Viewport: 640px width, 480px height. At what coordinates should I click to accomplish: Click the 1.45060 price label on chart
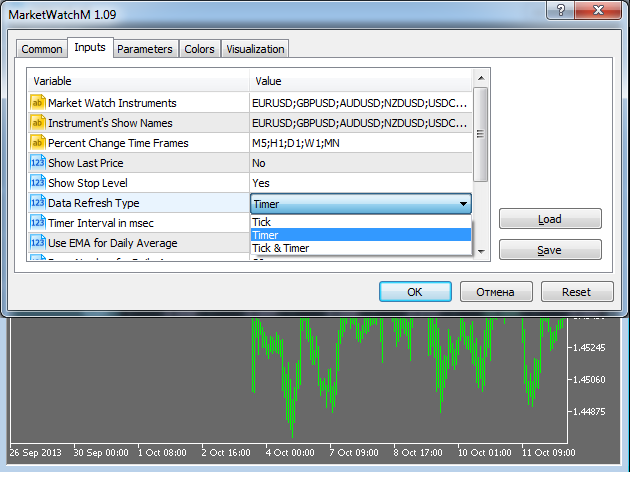click(x=589, y=380)
